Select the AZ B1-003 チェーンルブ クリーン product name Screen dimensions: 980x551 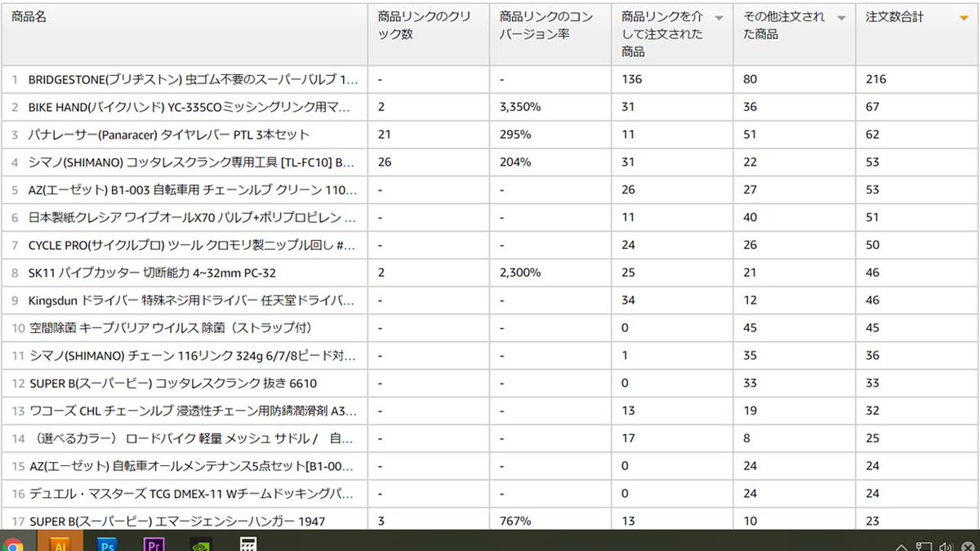tap(193, 190)
